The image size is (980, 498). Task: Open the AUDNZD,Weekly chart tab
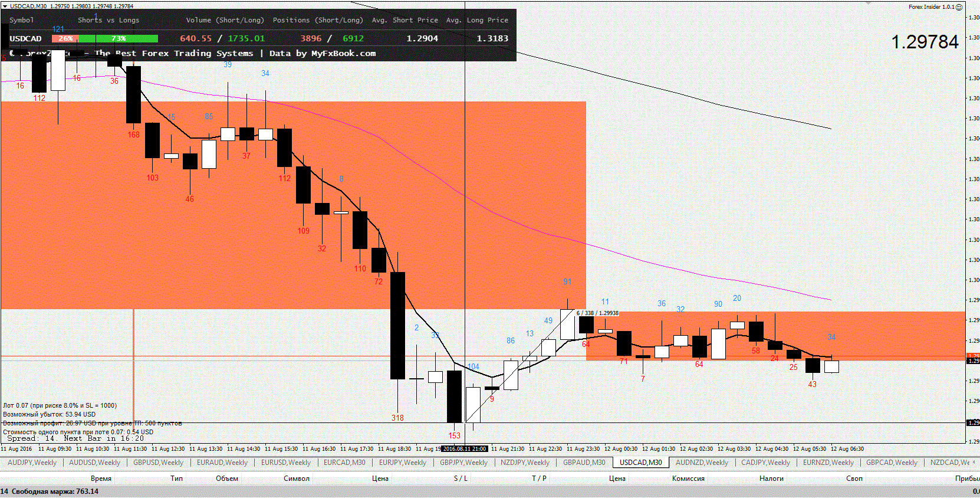pyautogui.click(x=702, y=463)
